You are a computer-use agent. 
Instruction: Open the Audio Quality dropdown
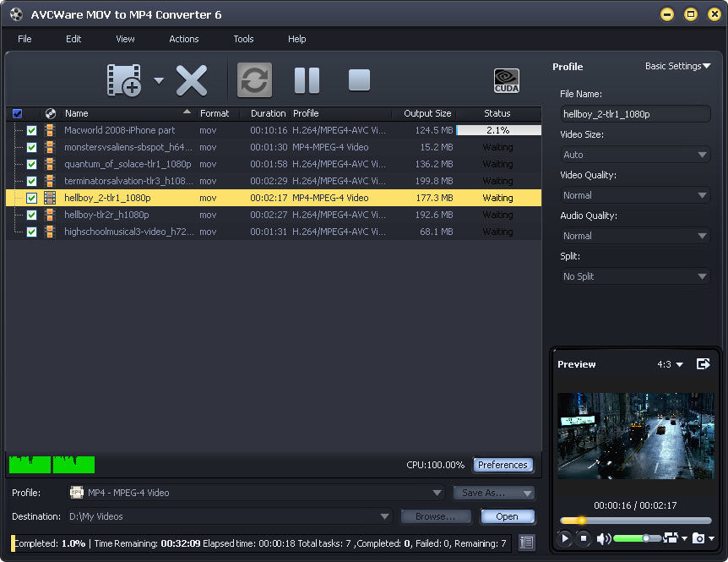pos(635,236)
